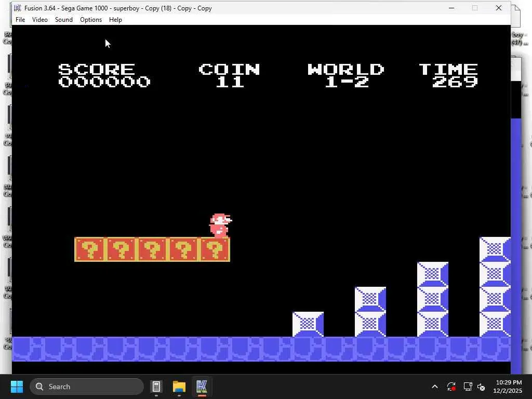The width and height of the screenshot is (532, 399).
Task: Open the Windows Start menu
Action: point(17,387)
